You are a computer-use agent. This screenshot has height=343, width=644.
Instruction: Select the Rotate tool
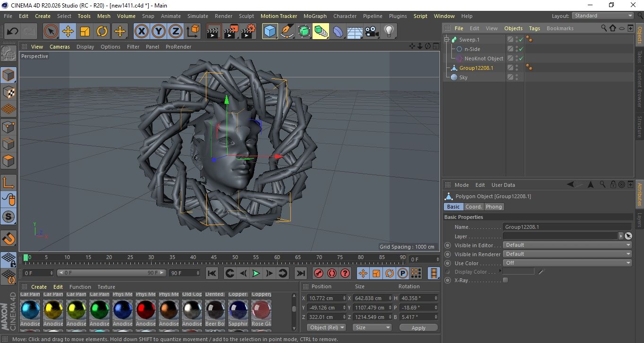[102, 32]
